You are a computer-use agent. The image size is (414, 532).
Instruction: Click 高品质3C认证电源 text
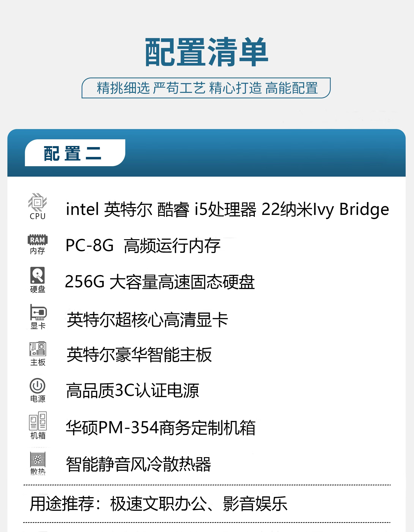coord(133,391)
